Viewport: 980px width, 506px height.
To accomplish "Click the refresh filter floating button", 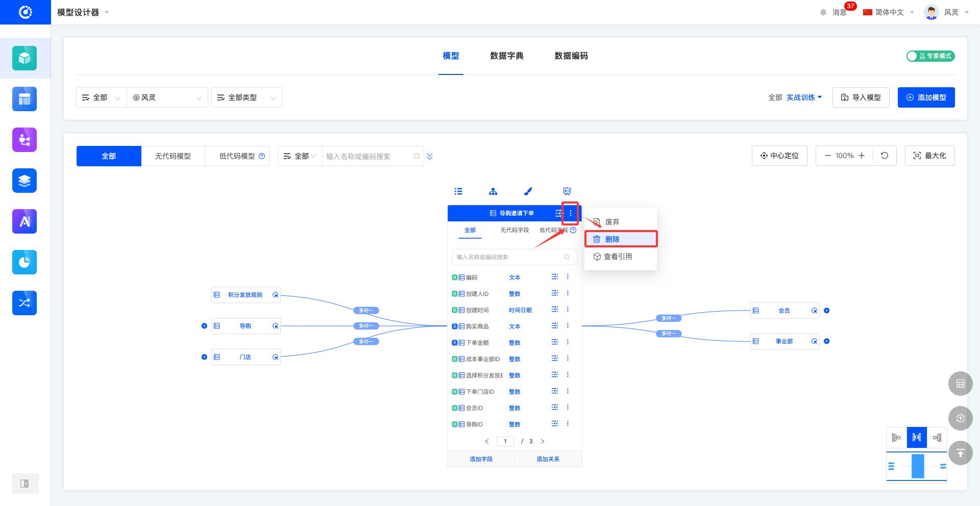I will [961, 418].
